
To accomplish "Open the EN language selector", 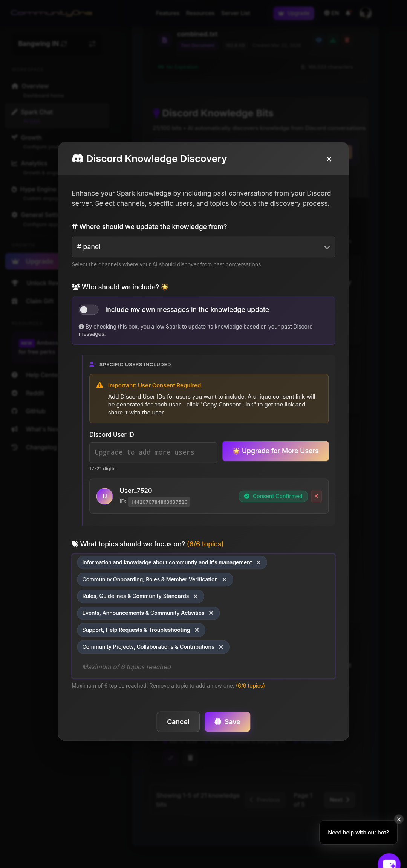I will (x=332, y=13).
